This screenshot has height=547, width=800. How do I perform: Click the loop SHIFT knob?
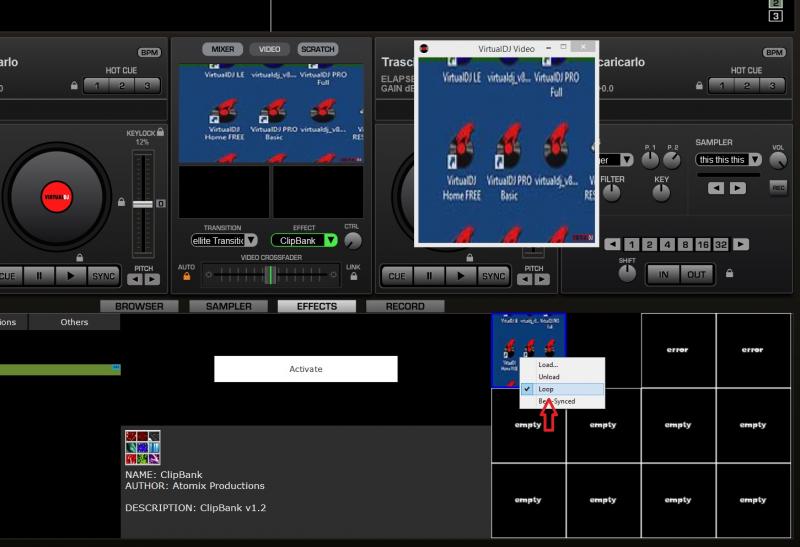627,274
